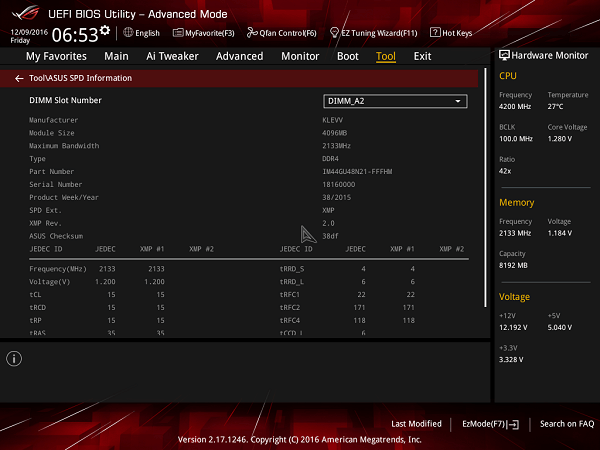Click the 06:53 clock time
The width and height of the screenshot is (600, 450).
coord(75,35)
